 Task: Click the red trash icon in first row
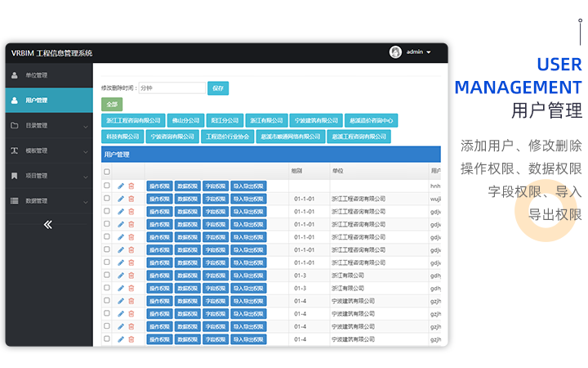[x=131, y=186]
